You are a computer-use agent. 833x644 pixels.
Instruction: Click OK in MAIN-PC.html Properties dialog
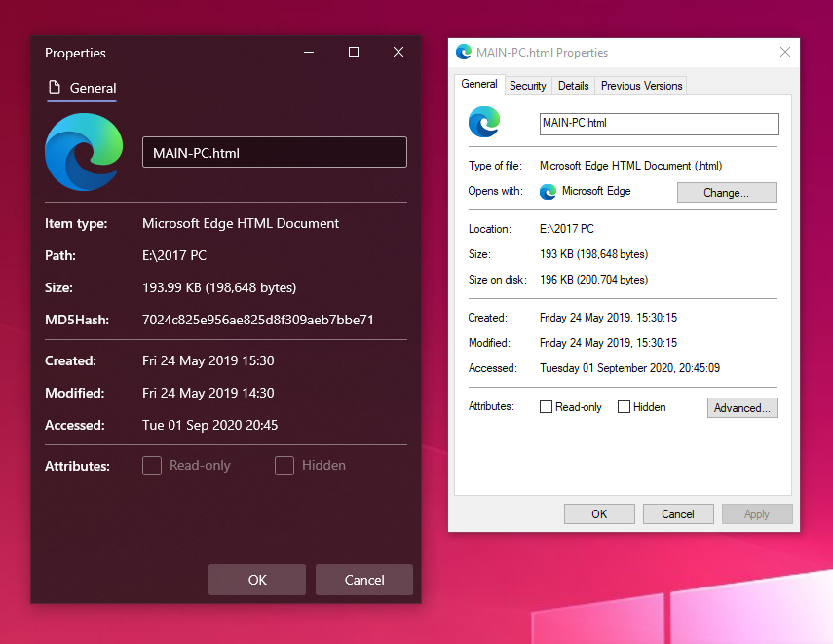[x=599, y=513]
